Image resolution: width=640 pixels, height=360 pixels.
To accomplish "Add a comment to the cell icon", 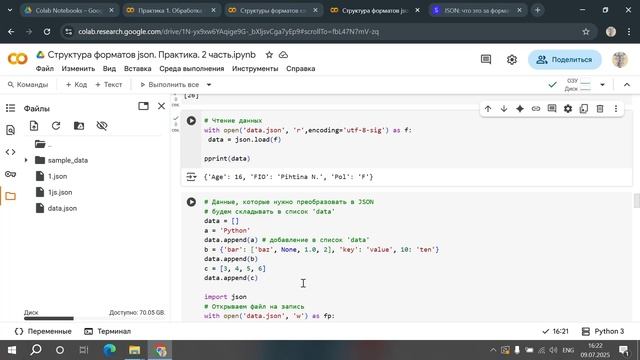I will tap(552, 109).
